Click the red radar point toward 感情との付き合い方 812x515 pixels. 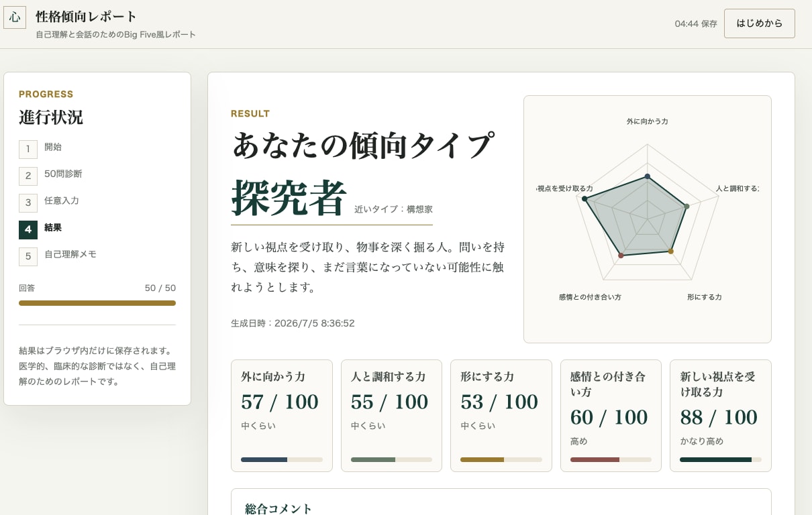pos(621,255)
